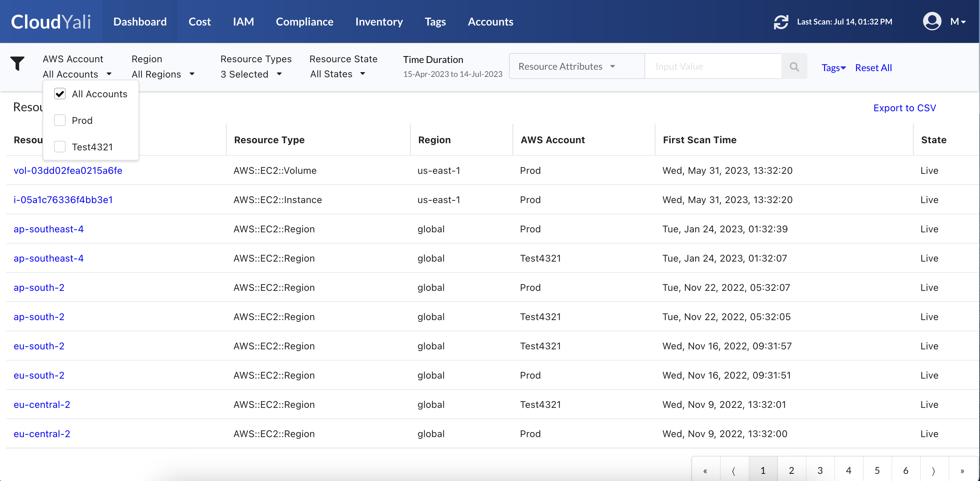Uncheck the All Accounts checkbox
The height and width of the screenshot is (481, 980).
(60, 94)
